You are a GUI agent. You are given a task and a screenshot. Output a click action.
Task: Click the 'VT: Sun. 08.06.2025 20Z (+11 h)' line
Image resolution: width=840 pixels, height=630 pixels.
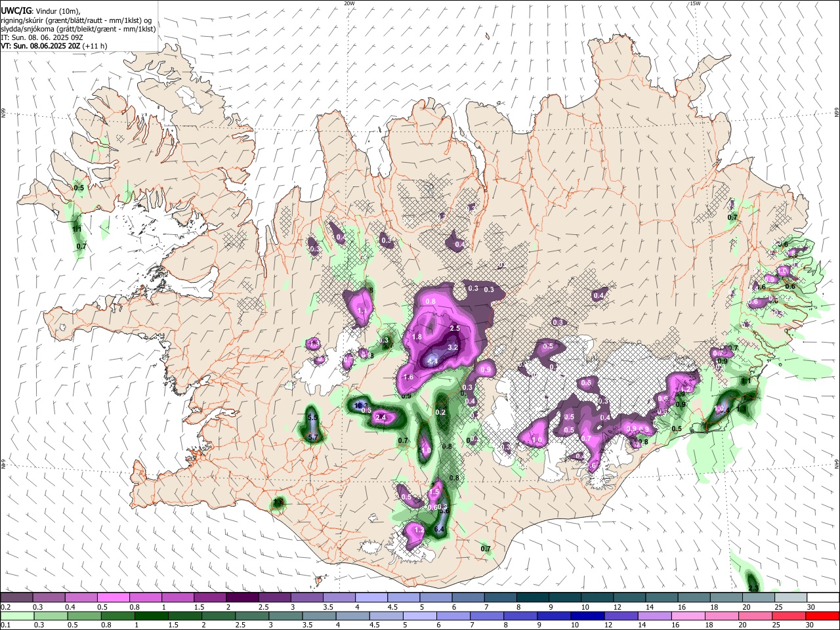[x=54, y=46]
